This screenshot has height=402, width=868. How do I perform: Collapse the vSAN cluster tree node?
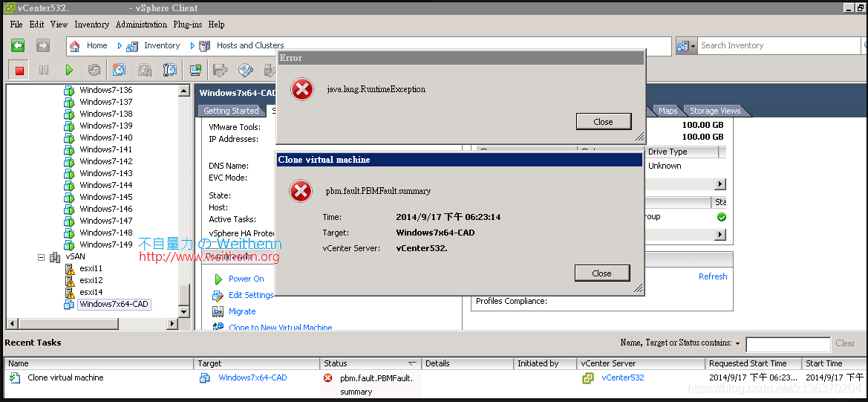coord(41,258)
